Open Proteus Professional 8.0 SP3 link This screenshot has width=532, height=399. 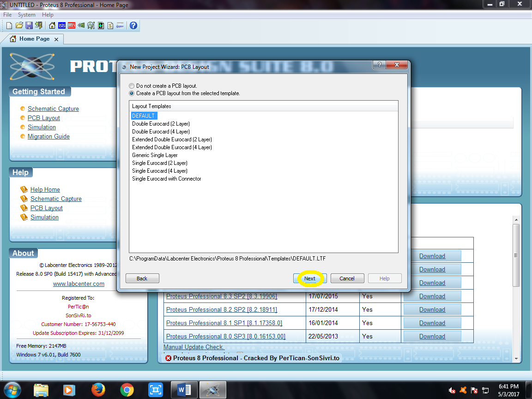point(226,336)
